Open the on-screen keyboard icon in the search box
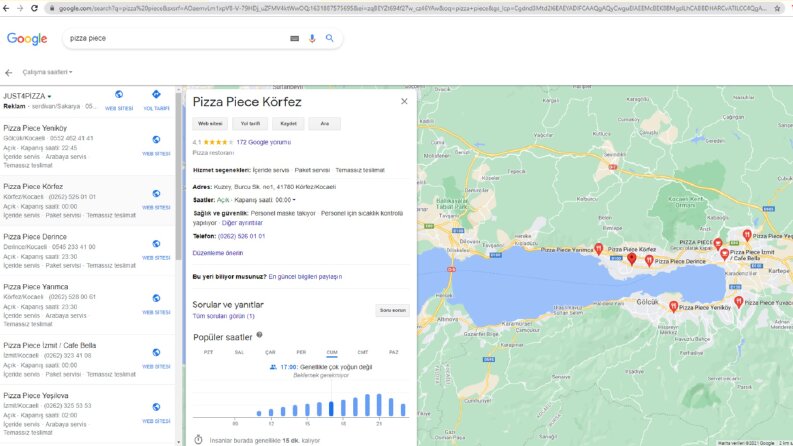The width and height of the screenshot is (793, 446). 294,38
